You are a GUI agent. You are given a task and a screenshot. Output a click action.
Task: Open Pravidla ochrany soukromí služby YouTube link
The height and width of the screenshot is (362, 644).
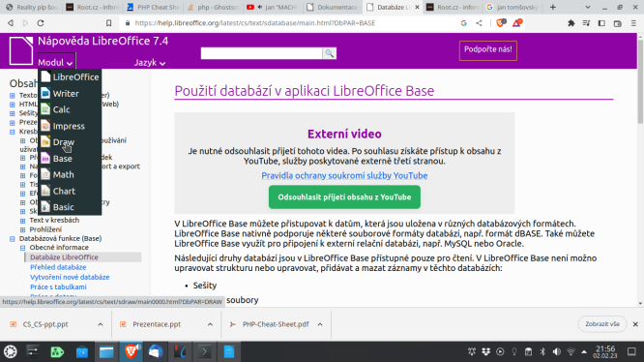344,175
